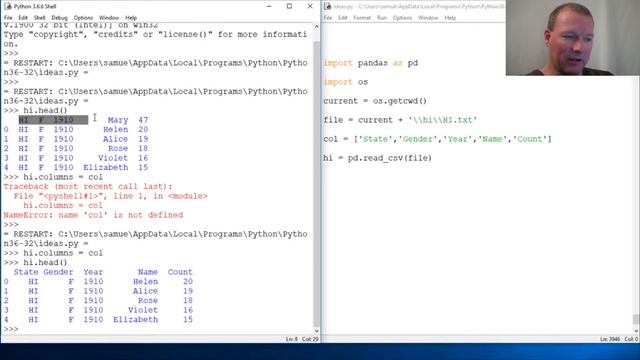Open File menu in ideas.py editor
The width and height of the screenshot is (640, 360).
click(x=328, y=18)
